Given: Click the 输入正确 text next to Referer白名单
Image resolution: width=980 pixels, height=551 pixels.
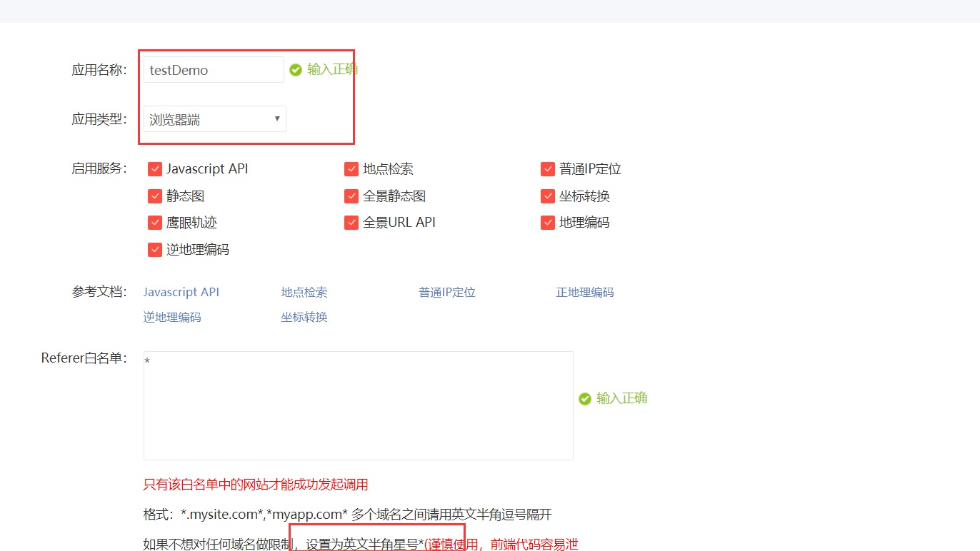Looking at the screenshot, I should 622,398.
